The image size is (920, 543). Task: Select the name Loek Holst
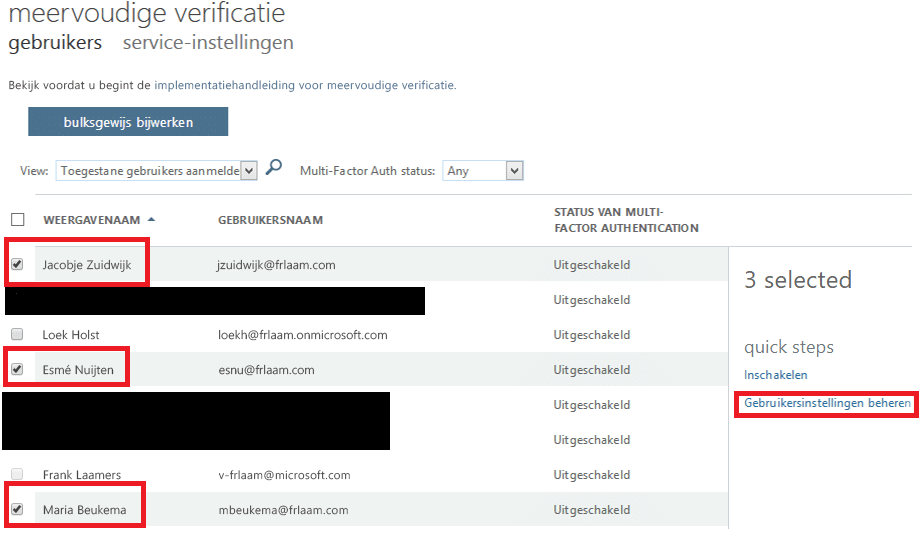(71, 335)
